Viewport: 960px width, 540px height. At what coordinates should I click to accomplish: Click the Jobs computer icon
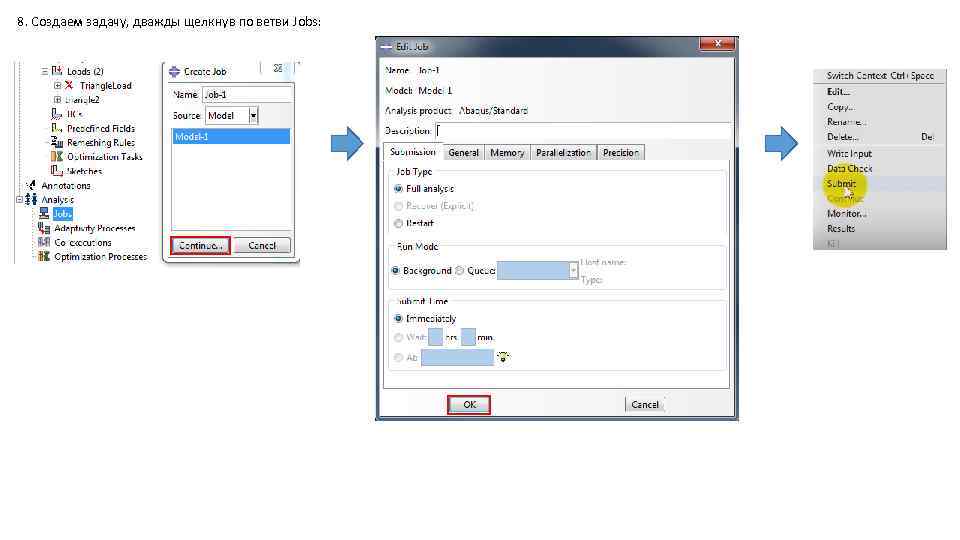coord(44,213)
